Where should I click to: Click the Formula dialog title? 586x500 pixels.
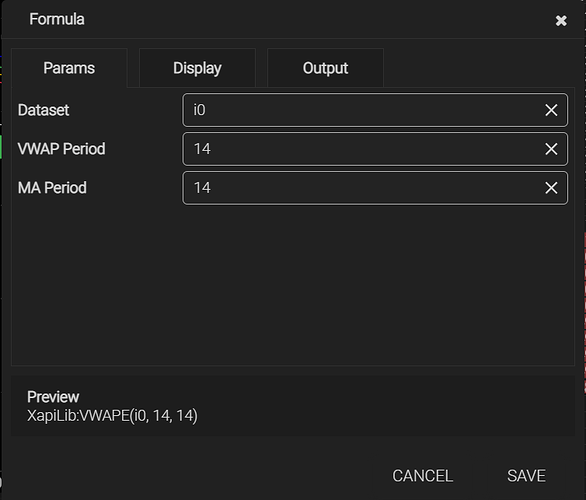(57, 19)
